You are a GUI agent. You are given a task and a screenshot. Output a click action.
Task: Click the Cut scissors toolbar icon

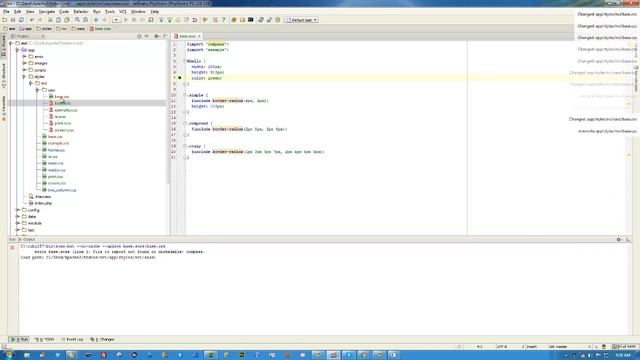(50, 20)
